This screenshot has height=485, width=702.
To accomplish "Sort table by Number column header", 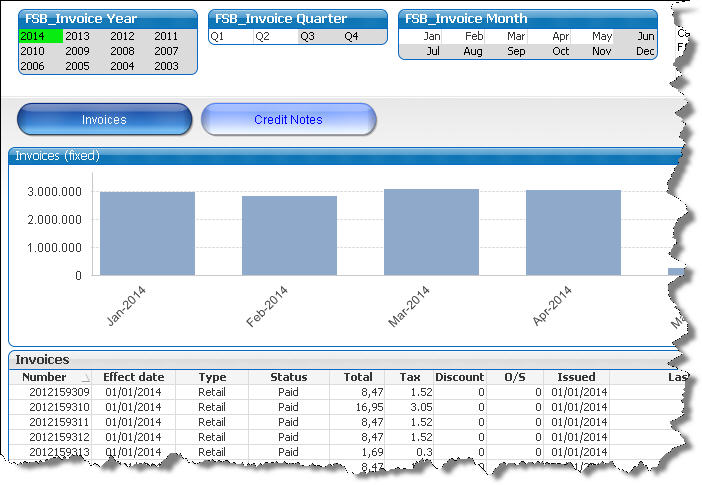I will [44, 377].
